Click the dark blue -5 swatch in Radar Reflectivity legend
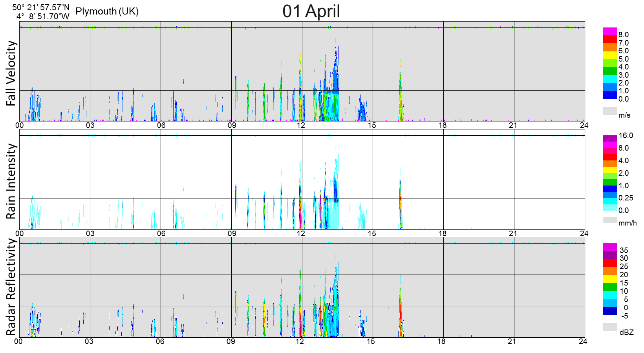644x353 pixels. point(610,311)
